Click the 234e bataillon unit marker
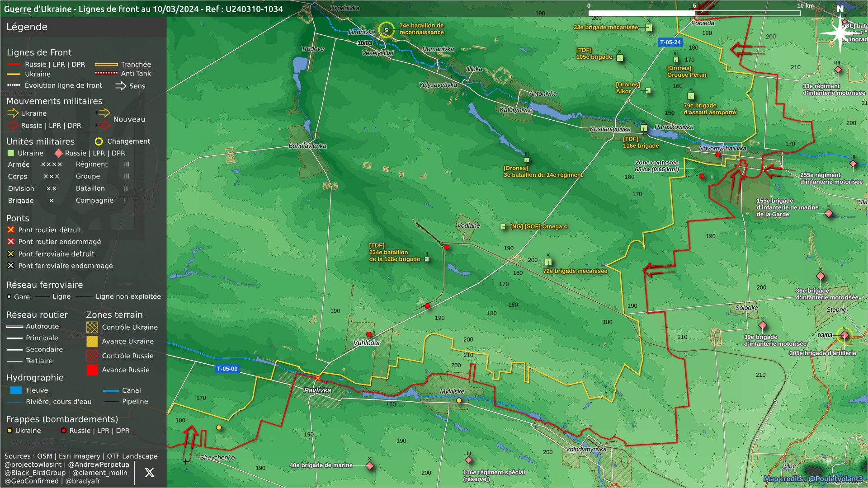 [427, 259]
